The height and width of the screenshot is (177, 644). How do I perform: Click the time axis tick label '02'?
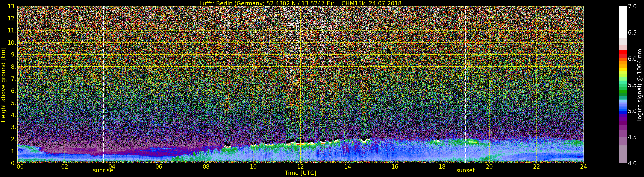pos(65,166)
